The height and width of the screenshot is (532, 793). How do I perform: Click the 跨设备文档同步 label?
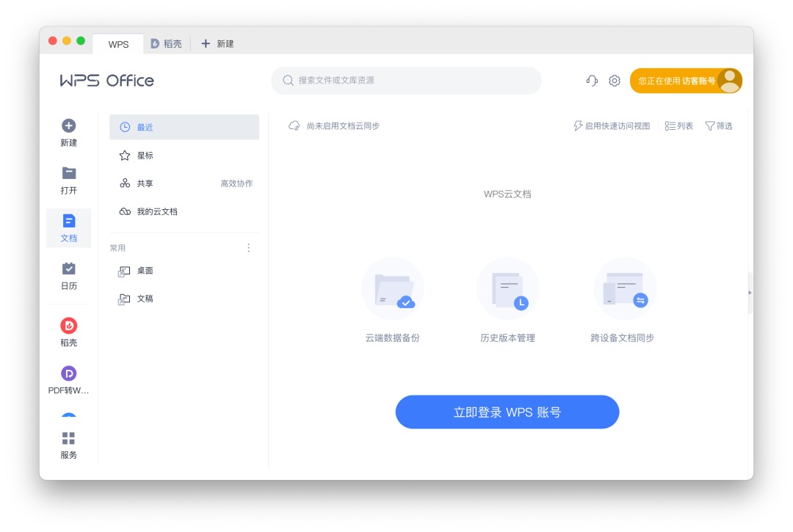[623, 338]
